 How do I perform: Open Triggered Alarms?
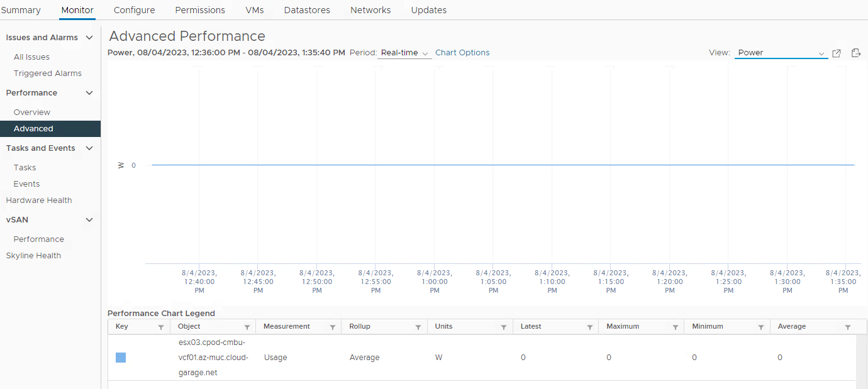click(x=48, y=74)
